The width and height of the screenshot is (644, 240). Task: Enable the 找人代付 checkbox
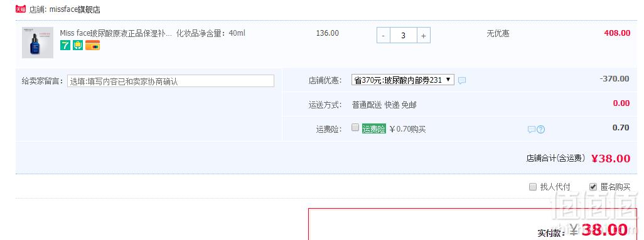coord(533,187)
